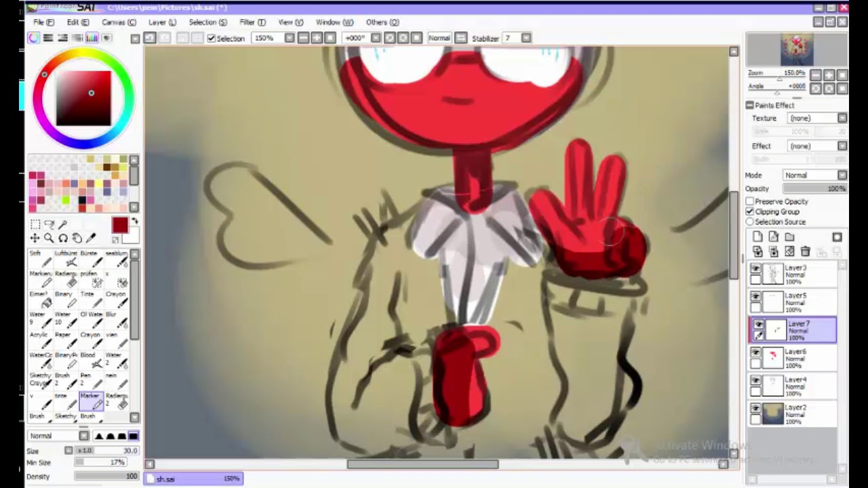The width and height of the screenshot is (868, 488).
Task: Set the Min Size slider value
Action: click(x=100, y=462)
